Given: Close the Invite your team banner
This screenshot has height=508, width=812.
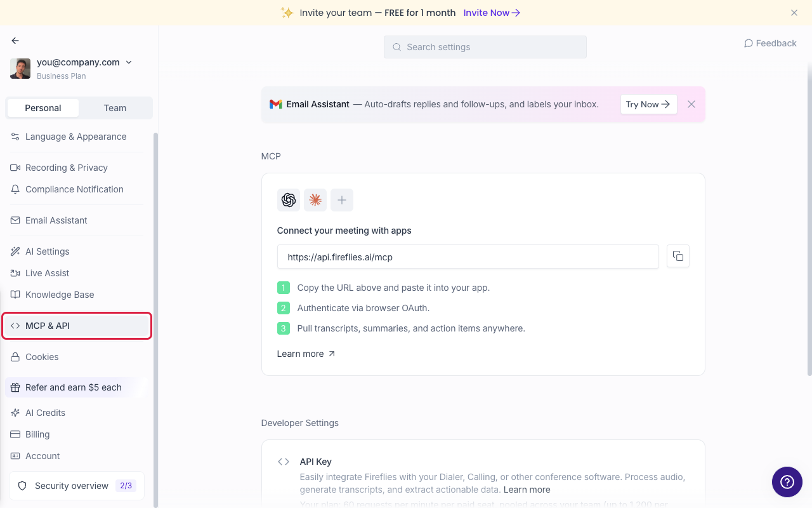Looking at the screenshot, I should [794, 13].
